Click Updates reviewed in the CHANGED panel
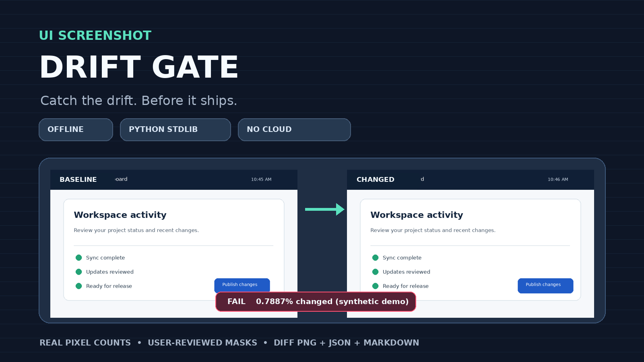The width and height of the screenshot is (644, 362). [x=407, y=272]
